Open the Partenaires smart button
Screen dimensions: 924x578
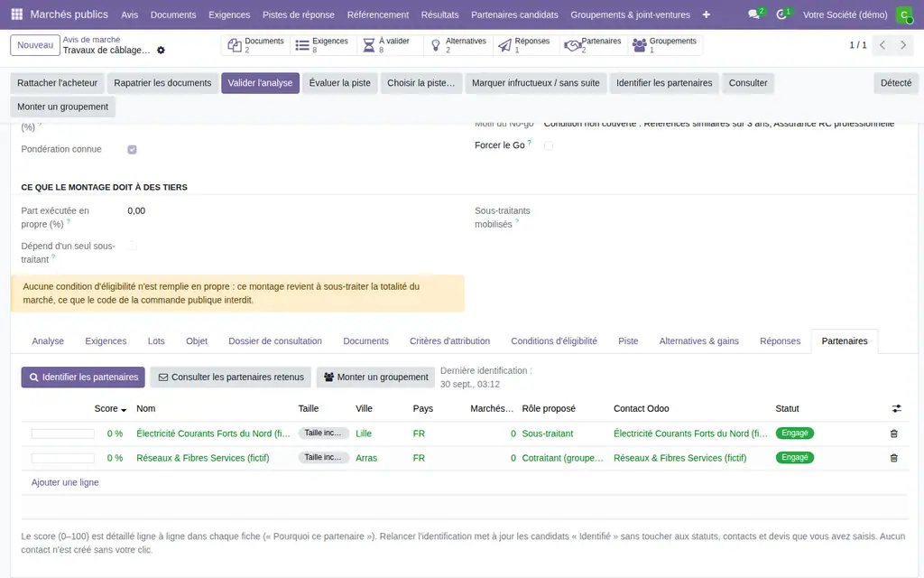(x=593, y=45)
